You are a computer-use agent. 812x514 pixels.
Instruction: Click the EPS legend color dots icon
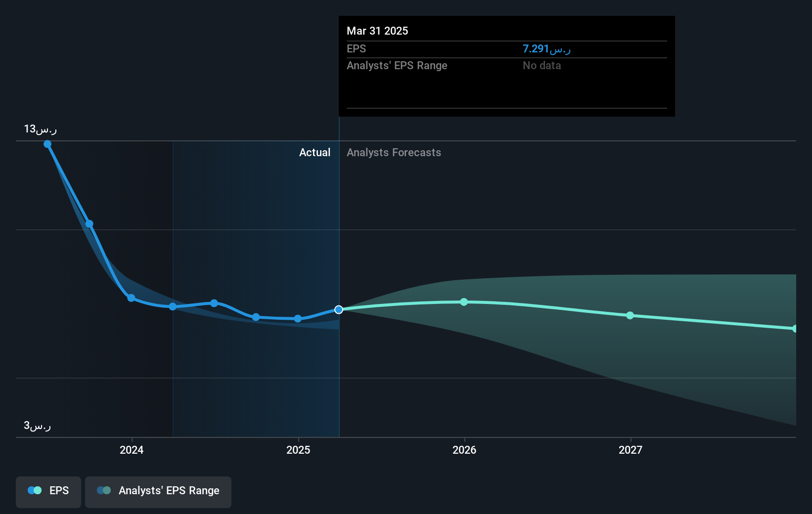pos(35,491)
